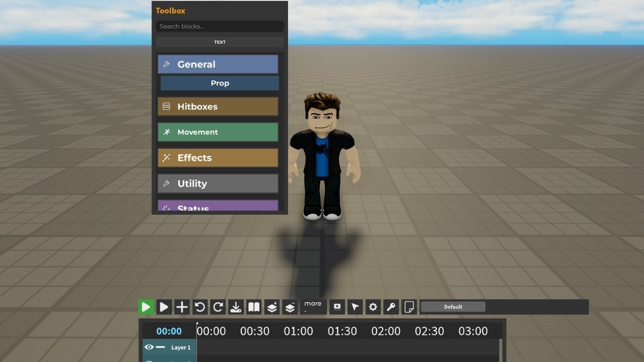Expand the Effects category
Screen dimensions: 644x362
click(218, 158)
